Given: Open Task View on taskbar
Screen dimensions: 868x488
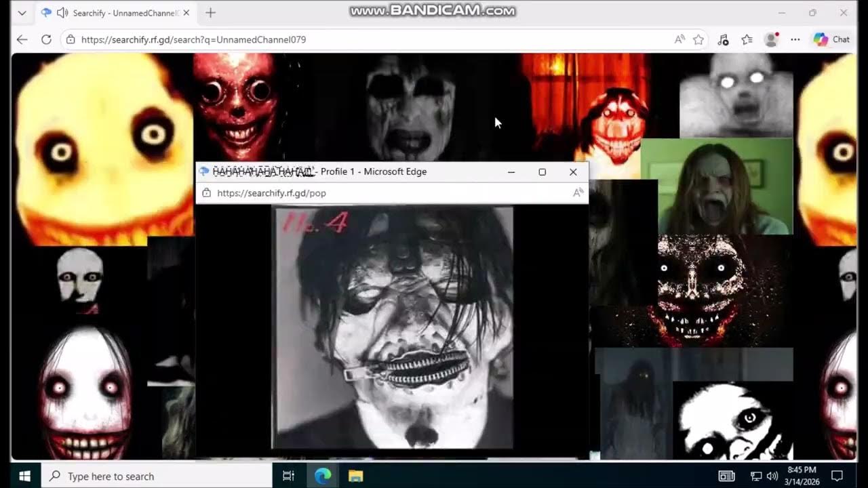Looking at the screenshot, I should pyautogui.click(x=288, y=476).
